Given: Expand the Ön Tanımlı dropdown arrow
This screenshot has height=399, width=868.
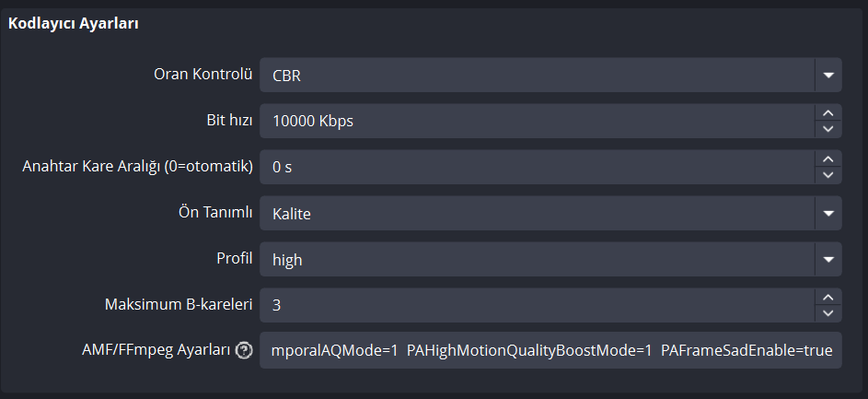Looking at the screenshot, I should coord(827,214).
